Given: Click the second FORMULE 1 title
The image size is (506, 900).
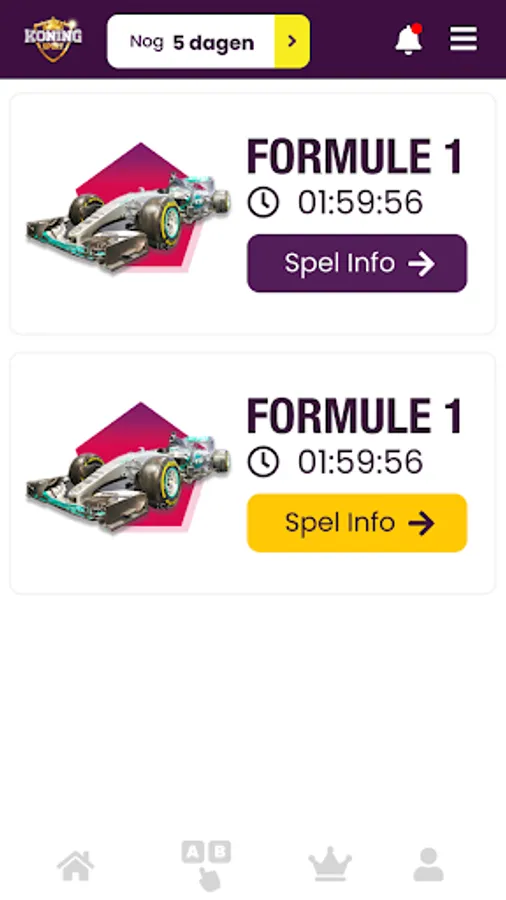Looking at the screenshot, I should (355, 416).
